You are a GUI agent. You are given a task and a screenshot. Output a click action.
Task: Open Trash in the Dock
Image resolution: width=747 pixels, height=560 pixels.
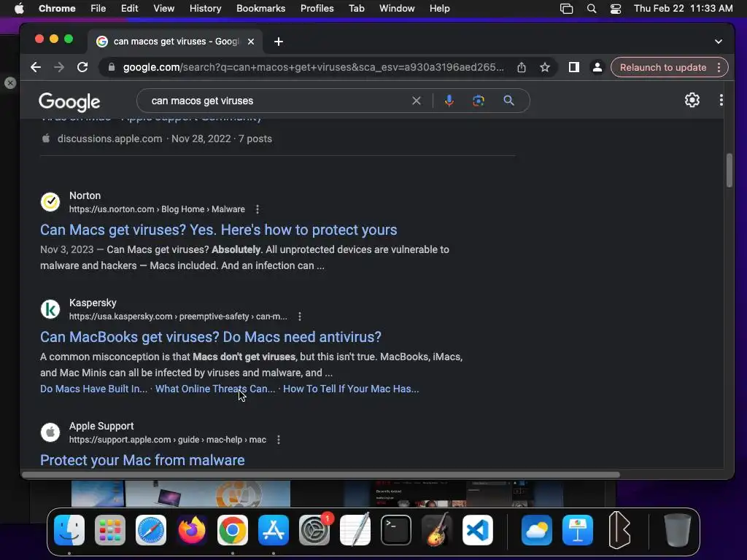pyautogui.click(x=678, y=530)
